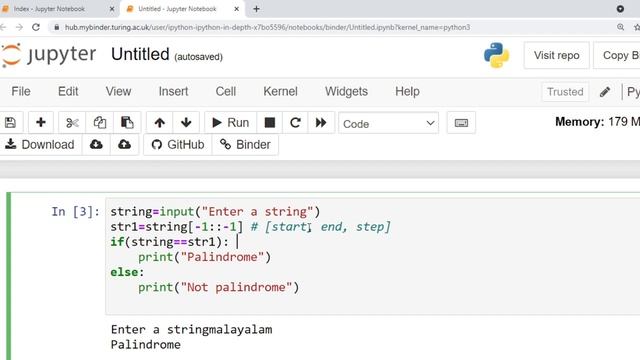Click the pencil edit mode icon

pos(605,92)
